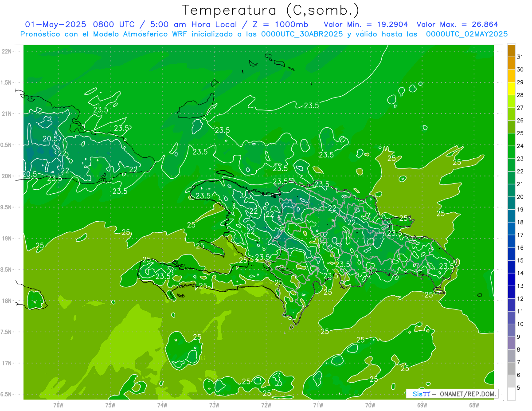This screenshot has height=411, width=532.
Task: Click the '18N' latitude axis label
Action: pyautogui.click(x=7, y=301)
